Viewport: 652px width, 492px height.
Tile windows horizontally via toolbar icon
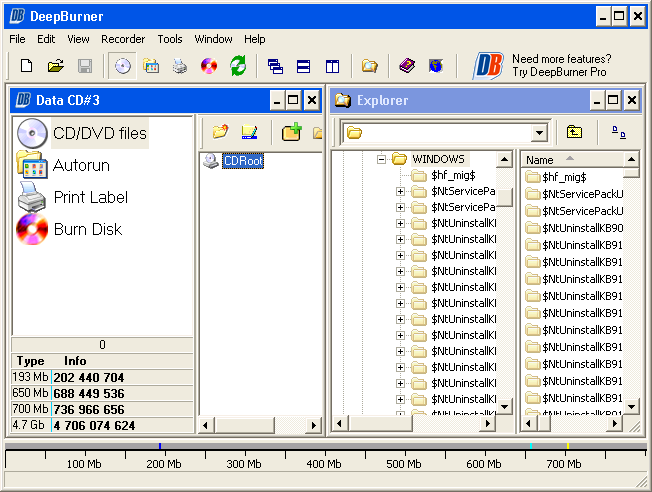[304, 66]
